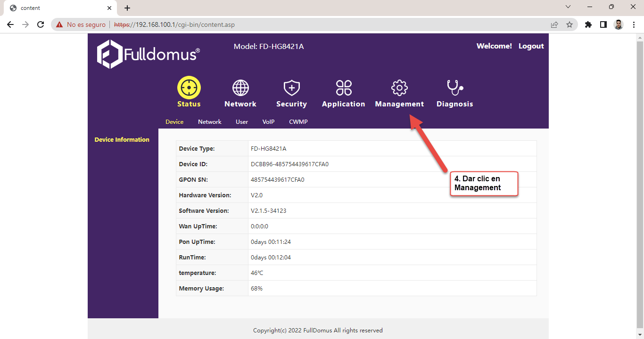
Task: Reload the current page
Action: pos(41,24)
